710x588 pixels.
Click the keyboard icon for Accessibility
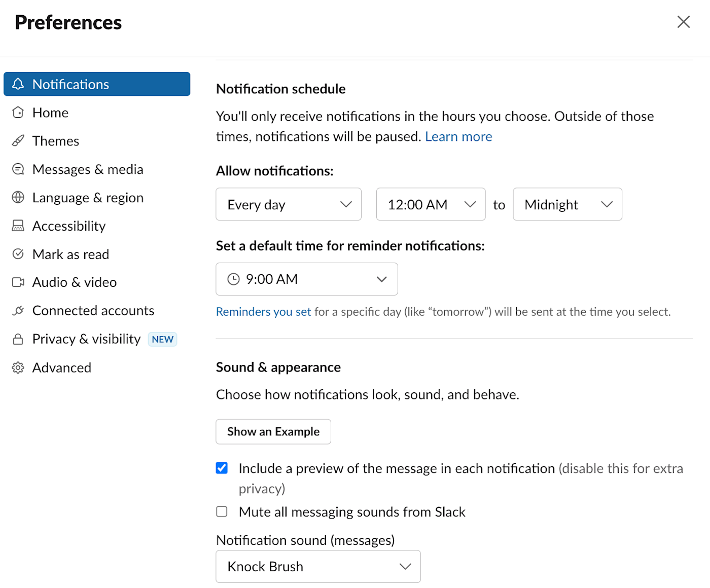click(x=18, y=226)
